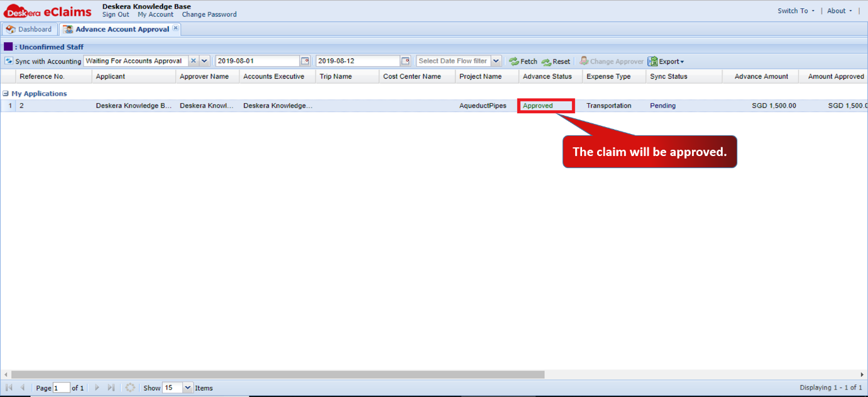
Task: Click the page number input field
Action: point(62,388)
